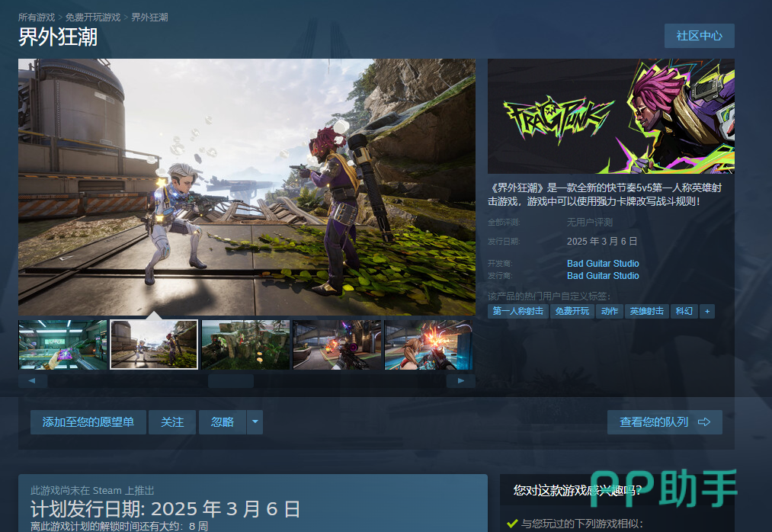
Task: Click the release date 2025 年 3 月 6 日
Action: 601,242
